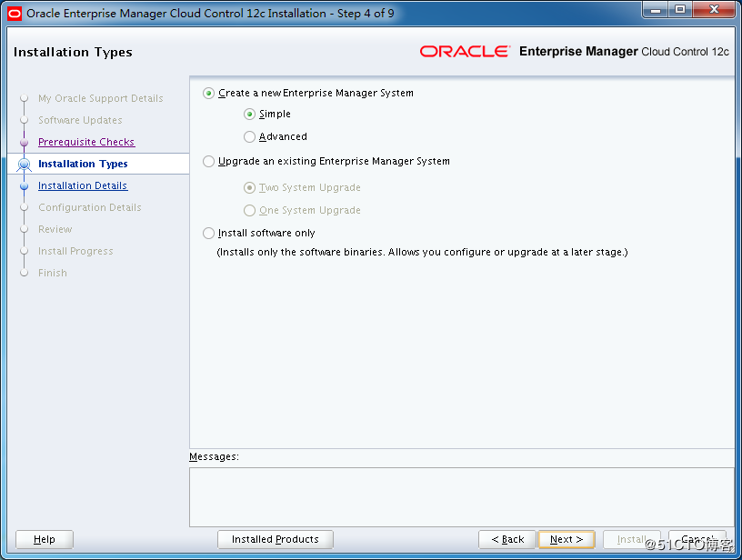Click the ORACLE logo in the header
Viewport: 742px width, 560px height.
tap(465, 52)
